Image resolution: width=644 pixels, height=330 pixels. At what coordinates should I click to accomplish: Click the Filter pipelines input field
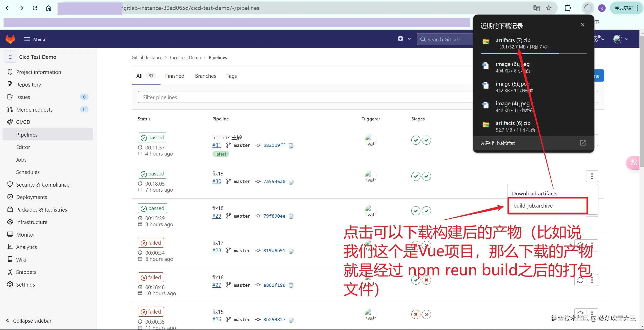point(227,97)
